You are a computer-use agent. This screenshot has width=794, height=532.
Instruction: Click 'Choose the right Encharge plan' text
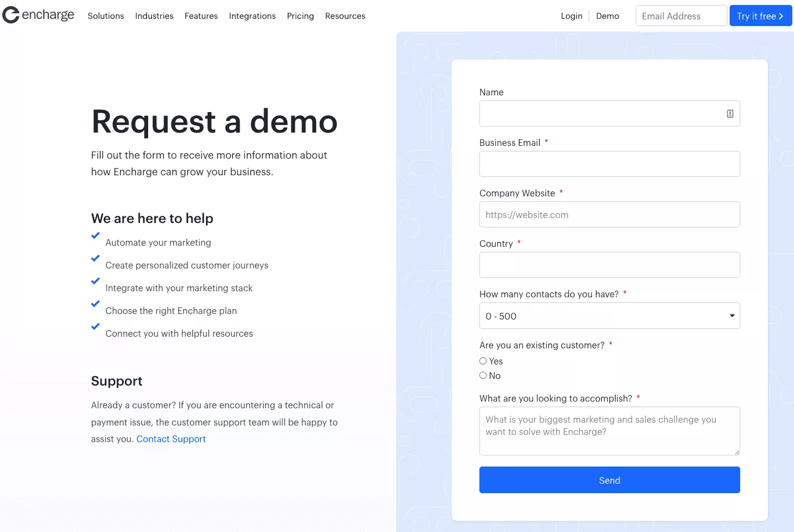point(171,311)
